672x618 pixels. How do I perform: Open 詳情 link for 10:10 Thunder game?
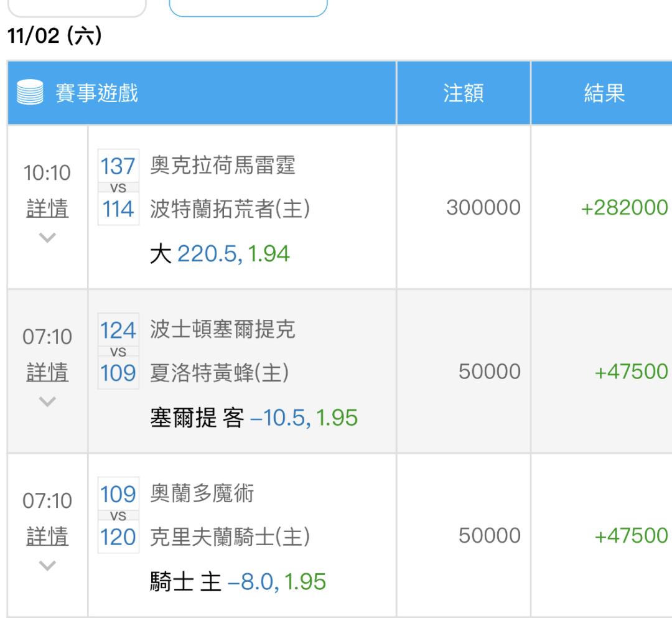(x=47, y=208)
